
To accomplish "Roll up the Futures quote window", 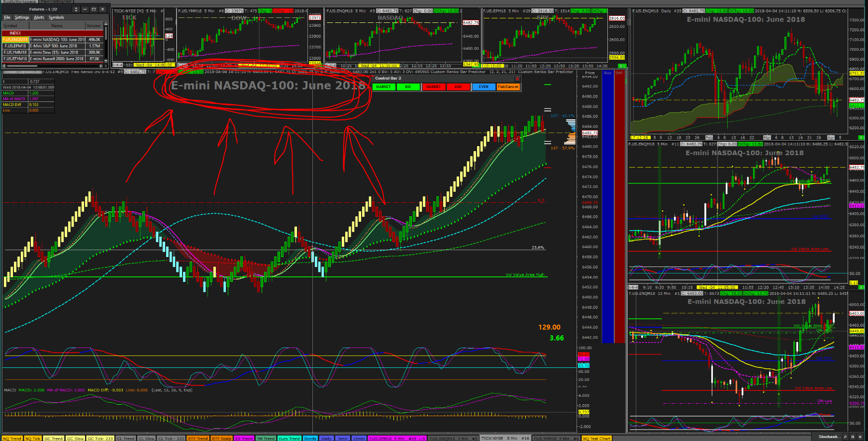I will (x=76, y=9).
